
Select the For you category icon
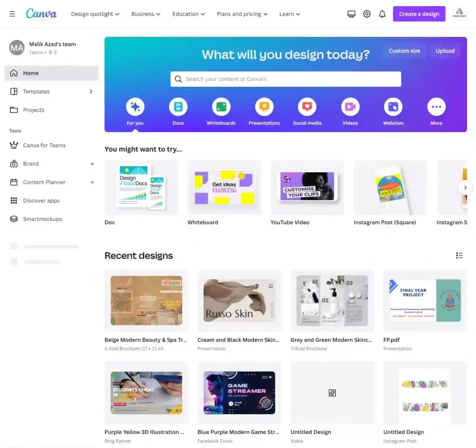[135, 107]
